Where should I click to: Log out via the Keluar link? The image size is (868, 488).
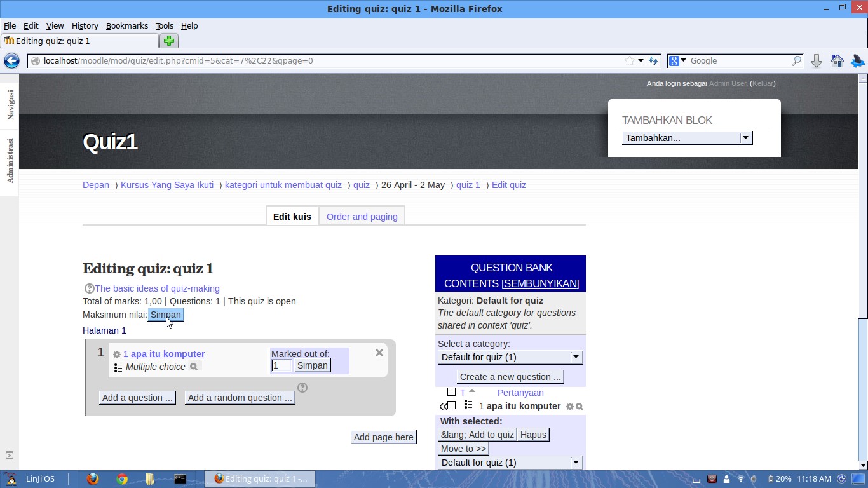(x=763, y=83)
